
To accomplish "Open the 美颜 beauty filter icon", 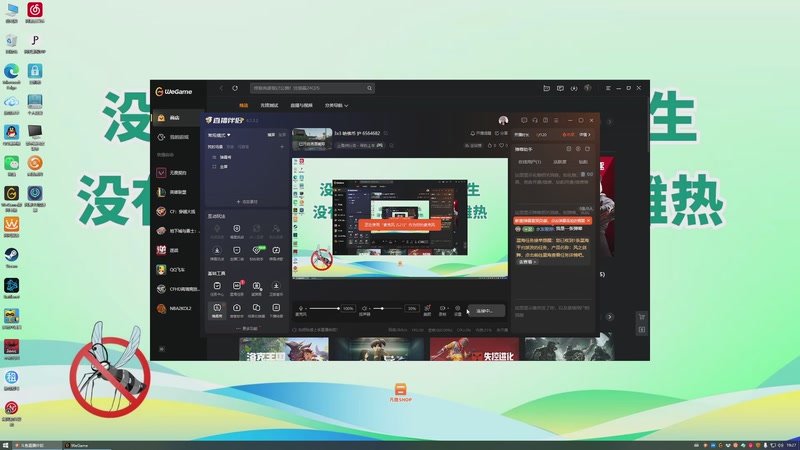I will tap(427, 310).
